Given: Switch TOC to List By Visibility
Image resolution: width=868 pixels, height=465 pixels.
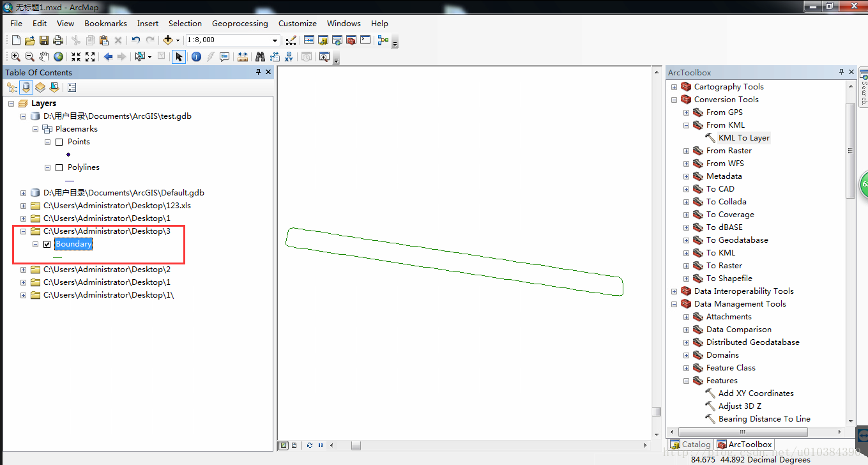Looking at the screenshot, I should [x=40, y=88].
